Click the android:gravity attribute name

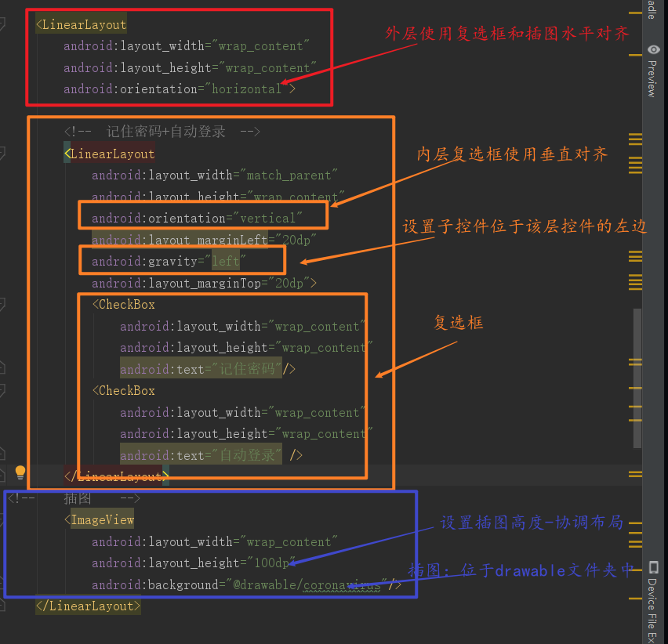click(x=144, y=261)
